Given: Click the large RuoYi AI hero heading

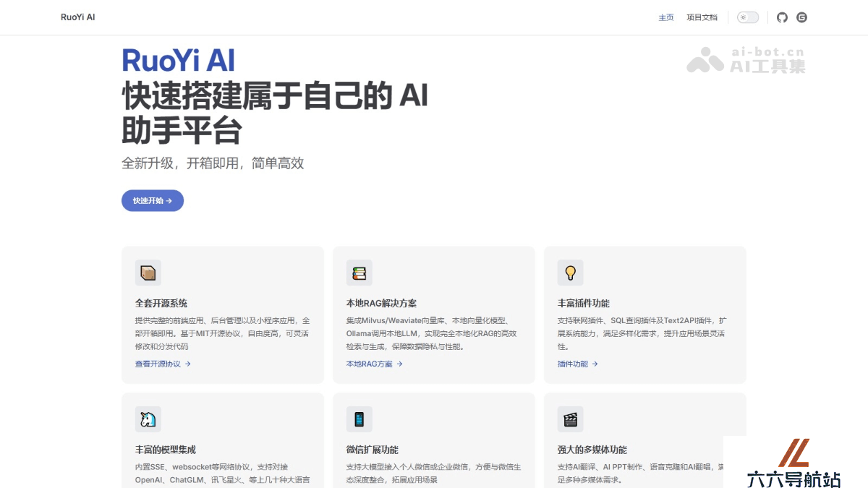Looking at the screenshot, I should 178,60.
